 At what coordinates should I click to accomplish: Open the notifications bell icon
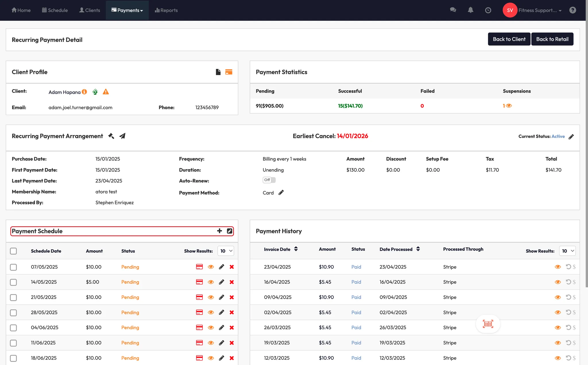point(470,10)
